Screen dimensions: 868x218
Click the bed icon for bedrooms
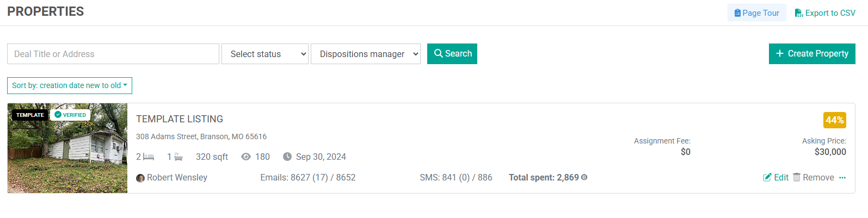[x=149, y=157]
